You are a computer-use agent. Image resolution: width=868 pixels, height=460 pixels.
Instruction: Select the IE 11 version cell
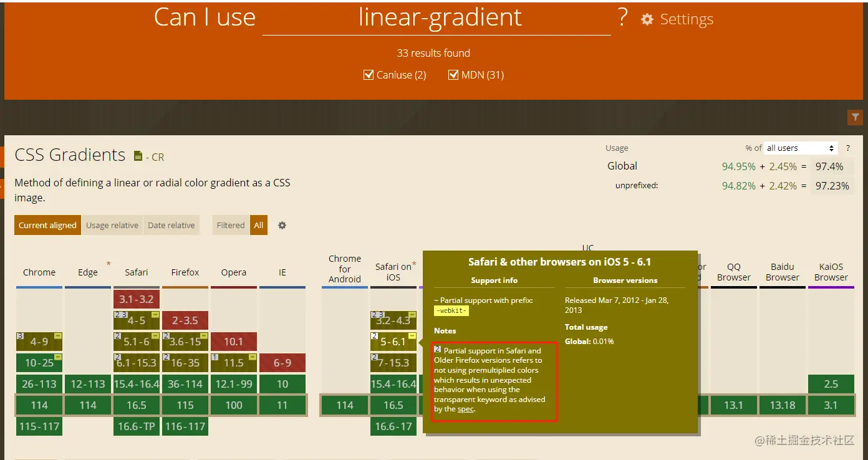(282, 405)
